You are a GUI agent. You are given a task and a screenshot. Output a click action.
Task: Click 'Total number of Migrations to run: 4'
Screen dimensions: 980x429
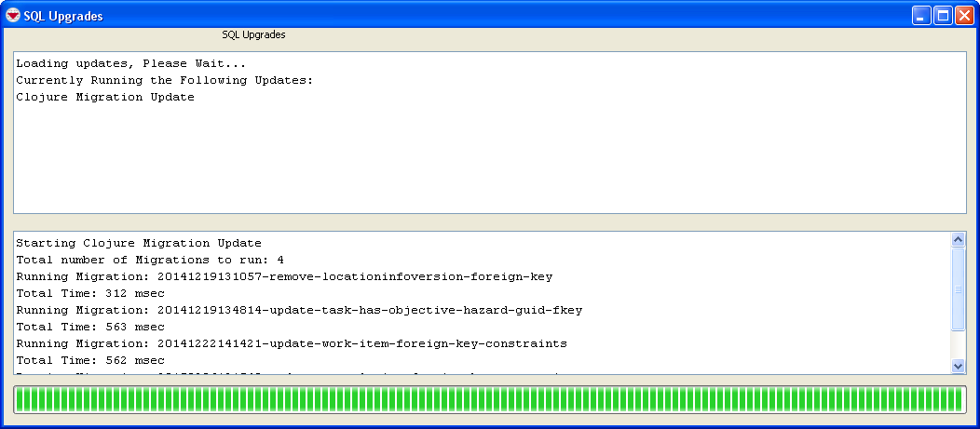[x=150, y=260]
